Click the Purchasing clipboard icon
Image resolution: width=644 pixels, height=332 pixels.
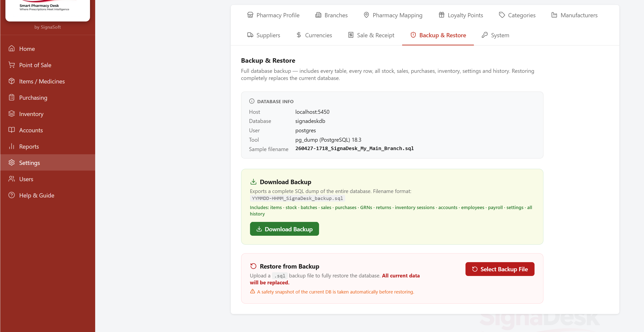pos(12,97)
